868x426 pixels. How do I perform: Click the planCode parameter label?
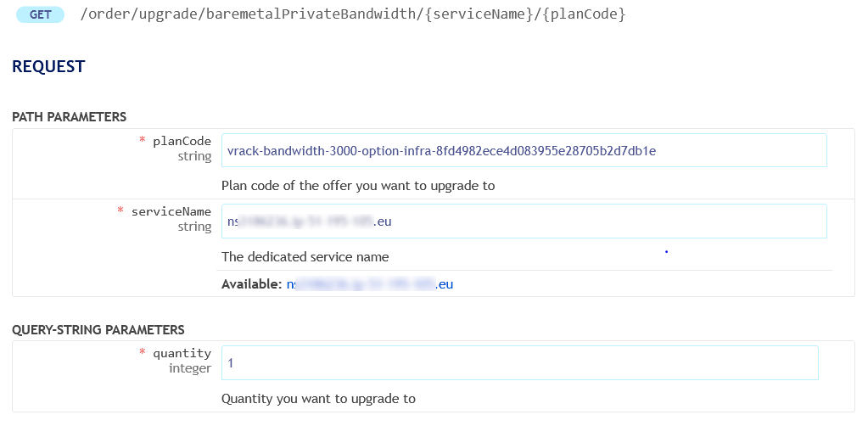tap(182, 141)
